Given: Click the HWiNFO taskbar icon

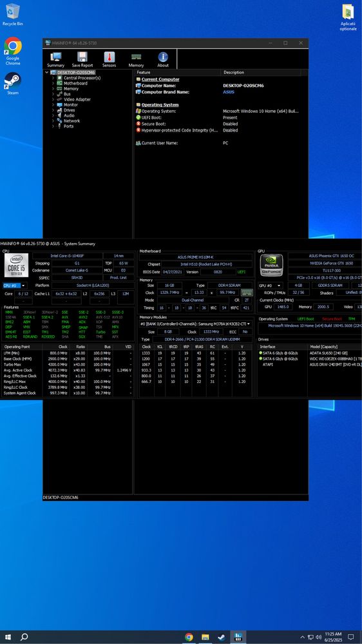Looking at the screenshot, I should click(x=238, y=637).
